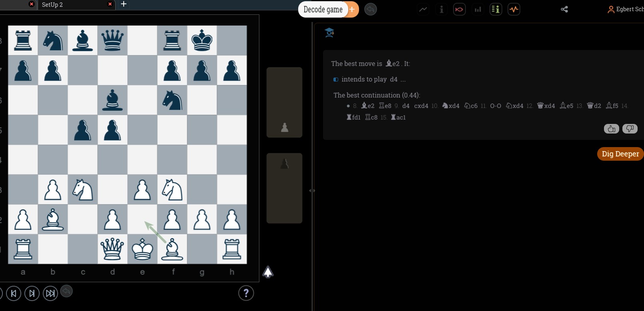Toggle the red fish engine icon

[x=459, y=9]
